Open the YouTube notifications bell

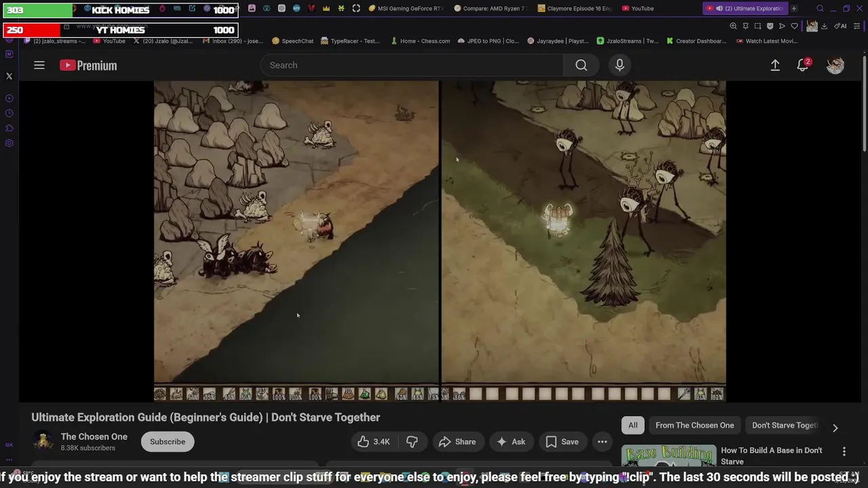pos(803,65)
